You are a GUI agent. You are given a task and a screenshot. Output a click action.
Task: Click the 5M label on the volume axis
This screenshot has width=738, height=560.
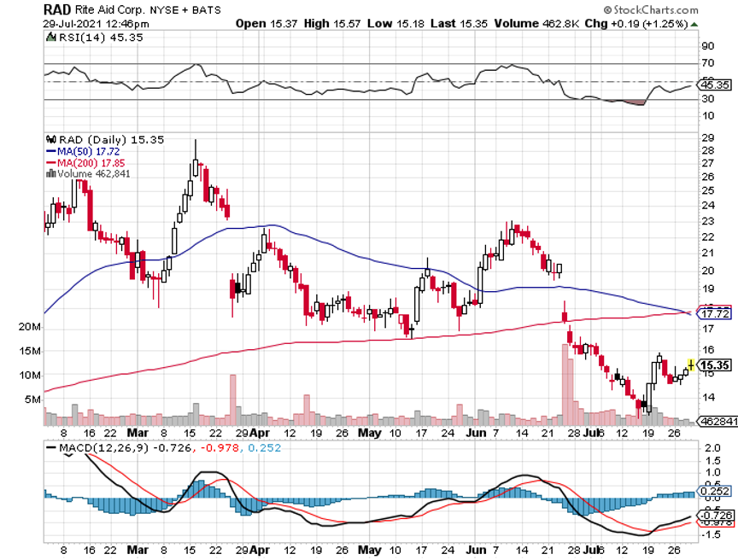[32, 400]
